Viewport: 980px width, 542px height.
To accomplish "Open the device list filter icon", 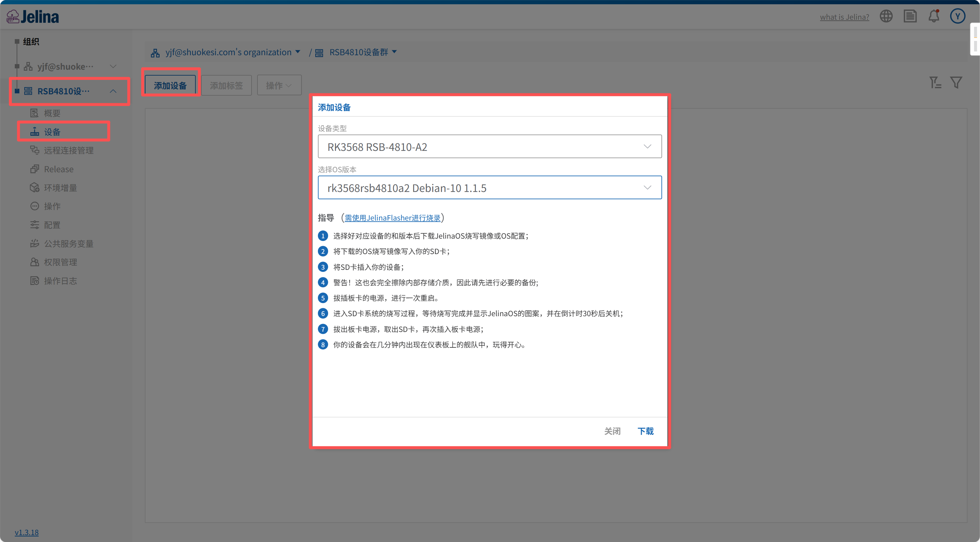I will [956, 82].
